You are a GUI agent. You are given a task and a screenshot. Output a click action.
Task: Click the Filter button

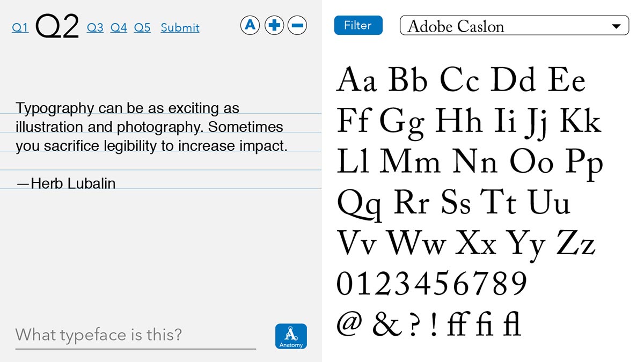[358, 25]
